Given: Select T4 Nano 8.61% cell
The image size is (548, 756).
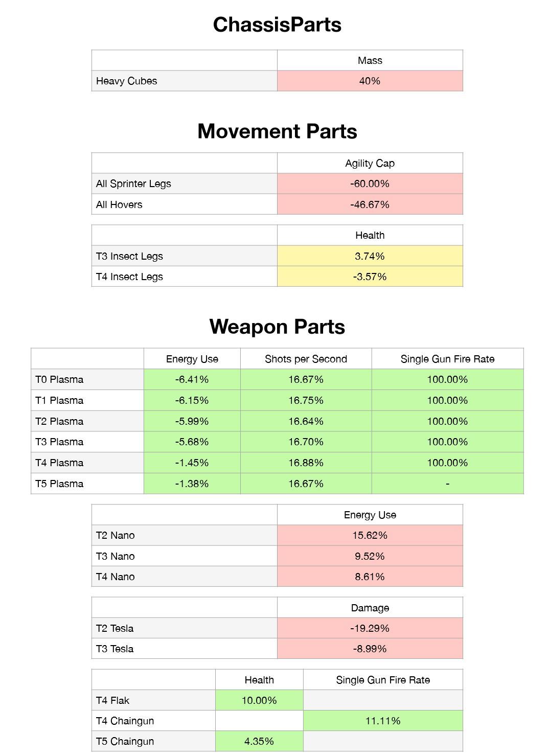Looking at the screenshot, I should point(370,577).
